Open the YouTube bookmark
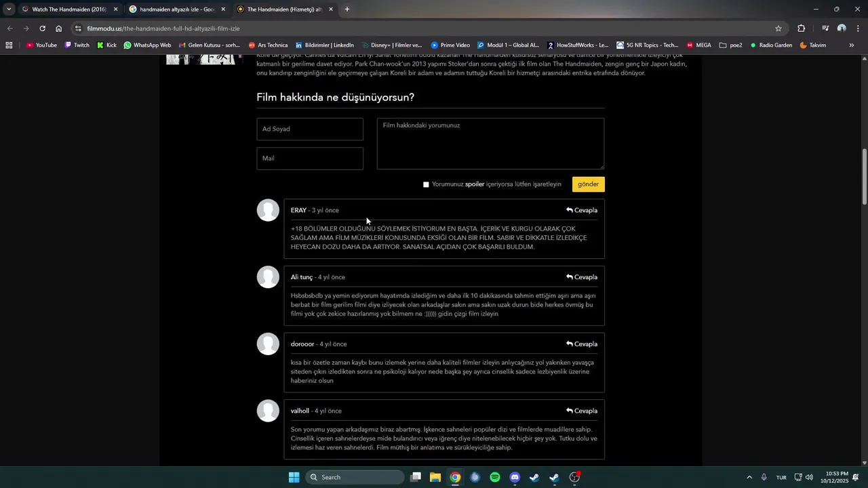Viewport: 868px width, 488px height. coord(41,45)
